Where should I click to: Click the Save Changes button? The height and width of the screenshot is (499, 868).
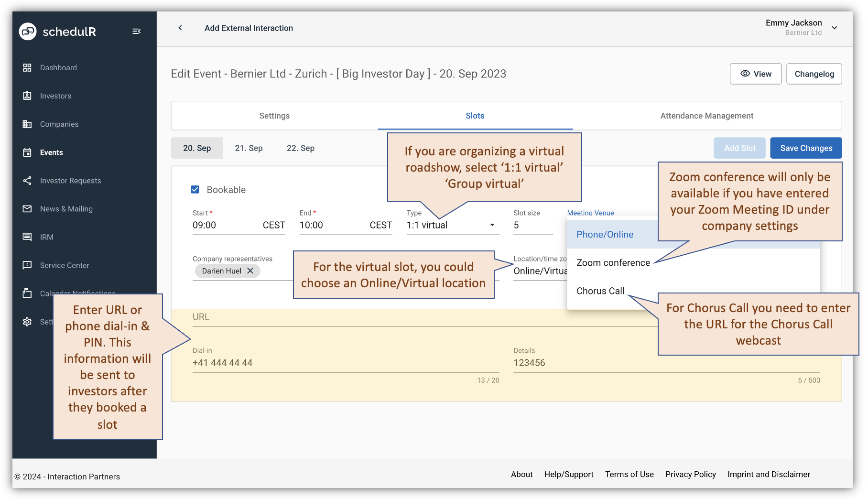point(806,148)
